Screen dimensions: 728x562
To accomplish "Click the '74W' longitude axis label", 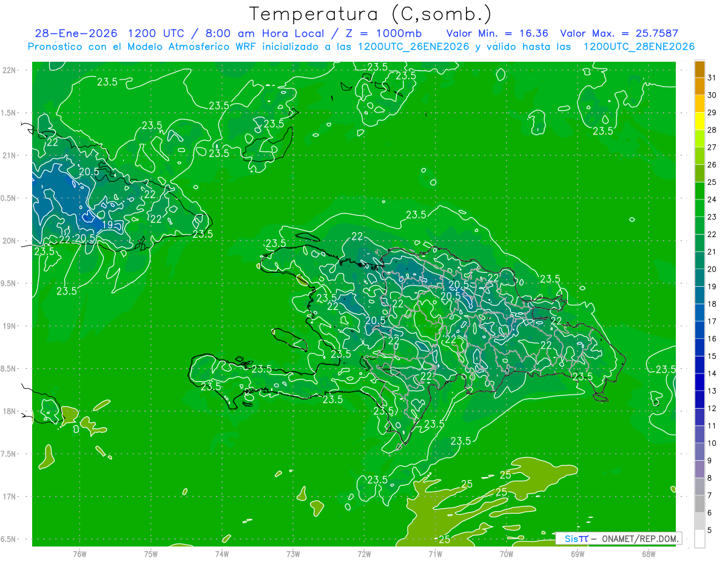I will tap(222, 554).
